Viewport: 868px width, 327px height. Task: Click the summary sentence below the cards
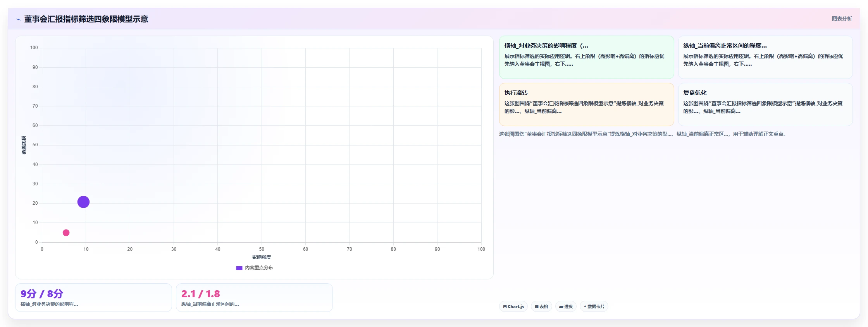pos(642,134)
